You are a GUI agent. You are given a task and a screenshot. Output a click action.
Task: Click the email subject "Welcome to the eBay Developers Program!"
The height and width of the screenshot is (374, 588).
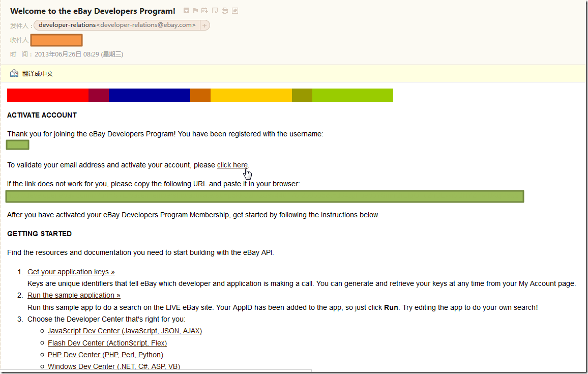click(93, 11)
